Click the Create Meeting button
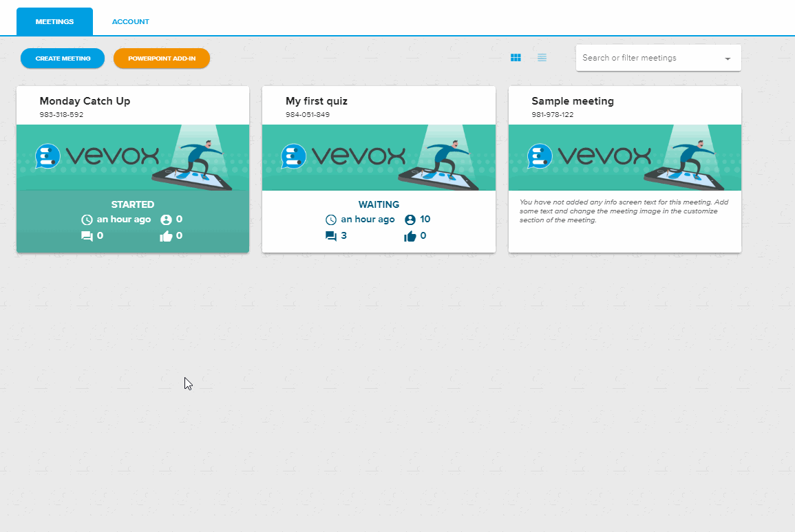This screenshot has width=795, height=532. tap(63, 58)
